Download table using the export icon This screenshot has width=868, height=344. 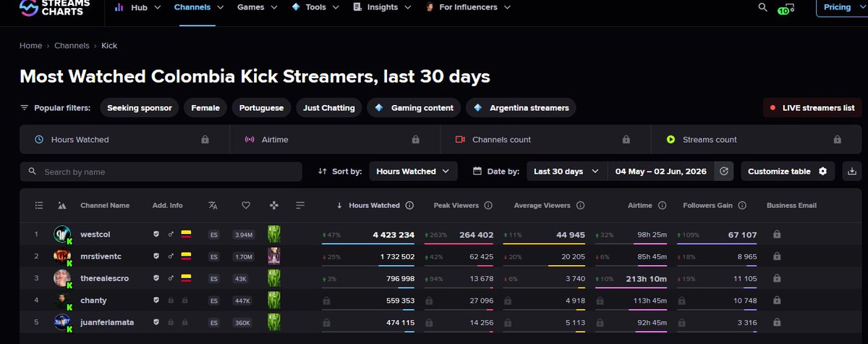(x=851, y=172)
